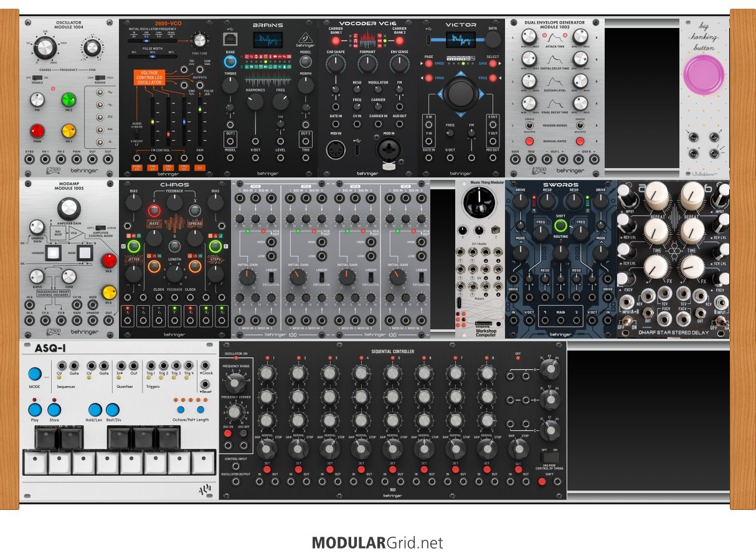Click the ENV SENSE knob on Vocoder VC16

click(399, 64)
